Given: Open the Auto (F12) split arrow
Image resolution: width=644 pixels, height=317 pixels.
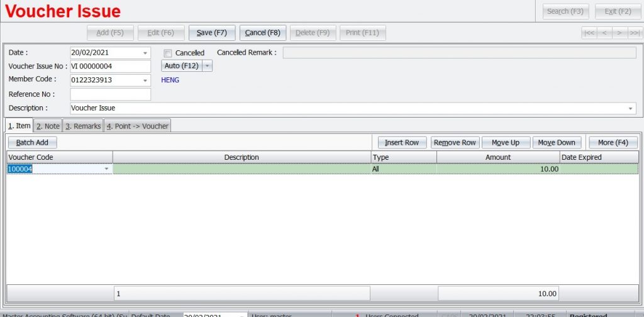Looking at the screenshot, I should tap(208, 66).
